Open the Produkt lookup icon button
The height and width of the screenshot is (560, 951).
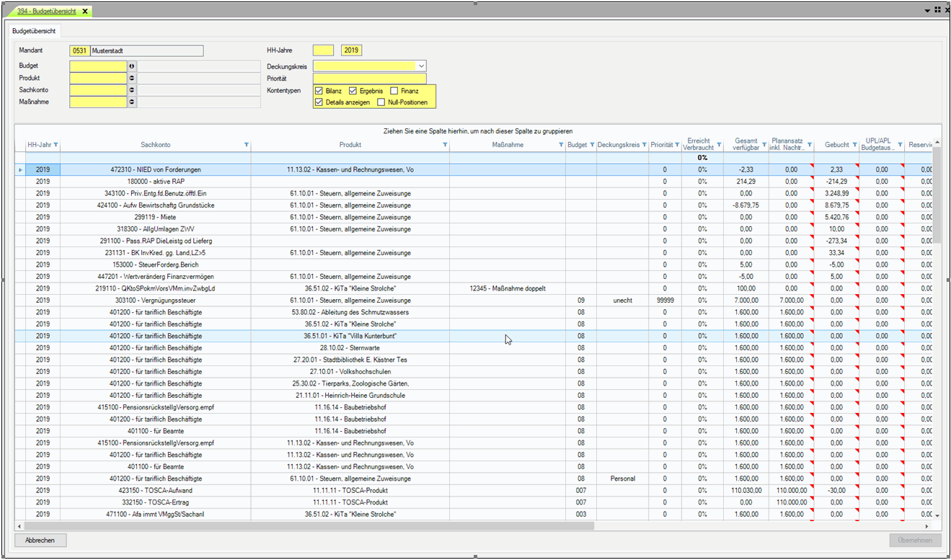click(132, 79)
